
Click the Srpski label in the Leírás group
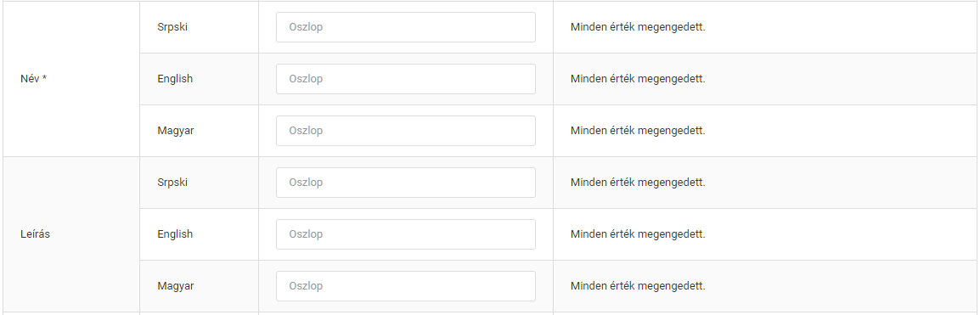(x=172, y=183)
